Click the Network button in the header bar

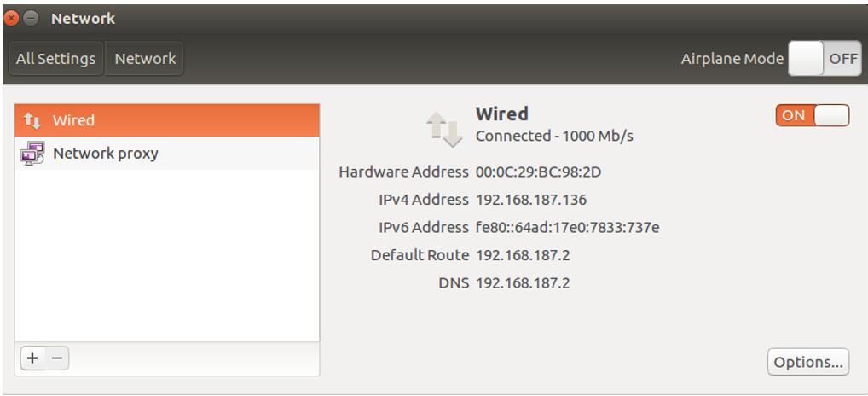click(145, 59)
